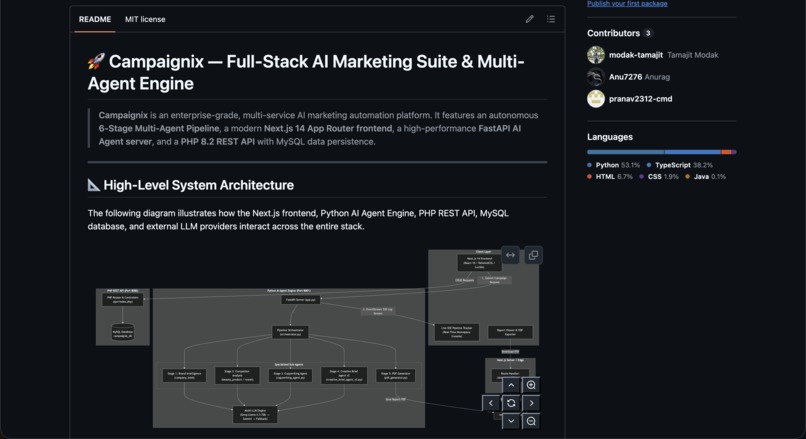806x439 pixels.
Task: Pan the diagram left
Action: (x=491, y=403)
